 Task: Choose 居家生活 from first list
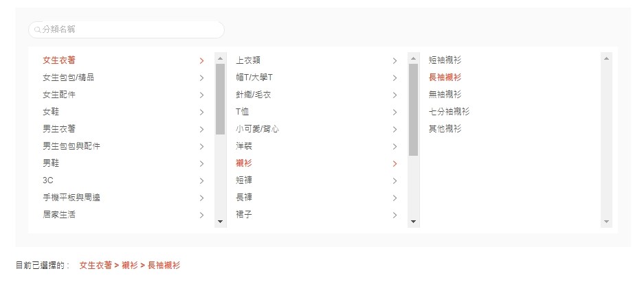click(x=59, y=215)
